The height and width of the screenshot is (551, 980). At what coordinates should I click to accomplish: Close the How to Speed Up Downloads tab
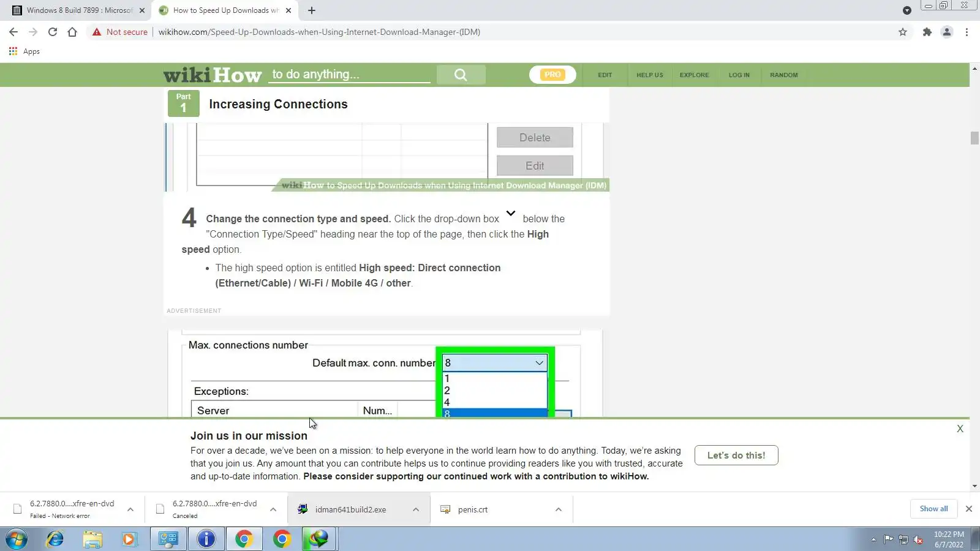coord(288,10)
